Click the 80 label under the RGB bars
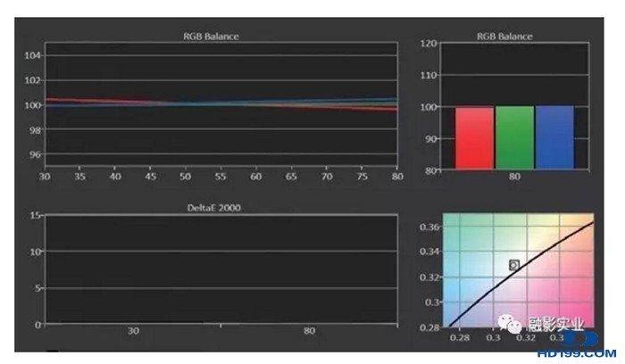 point(513,178)
